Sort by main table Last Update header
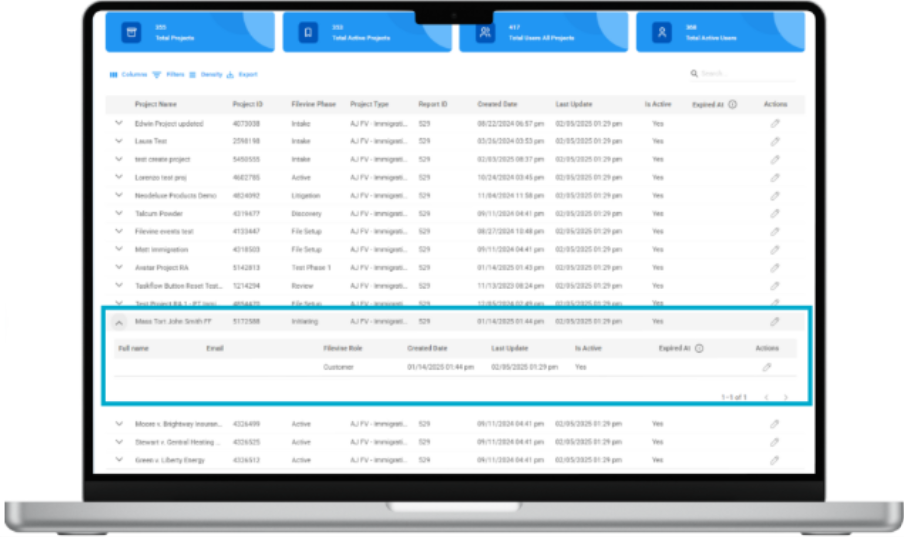The image size is (904, 537). 574,104
